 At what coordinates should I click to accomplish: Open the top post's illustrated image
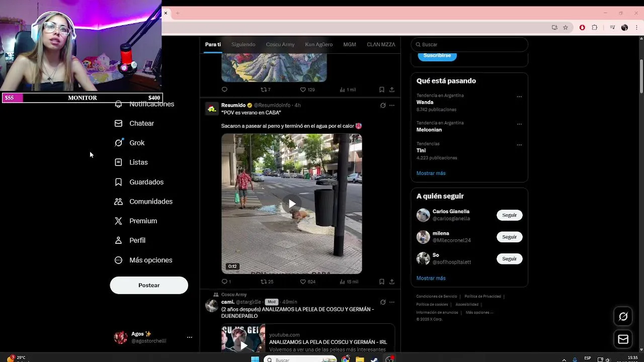click(274, 68)
